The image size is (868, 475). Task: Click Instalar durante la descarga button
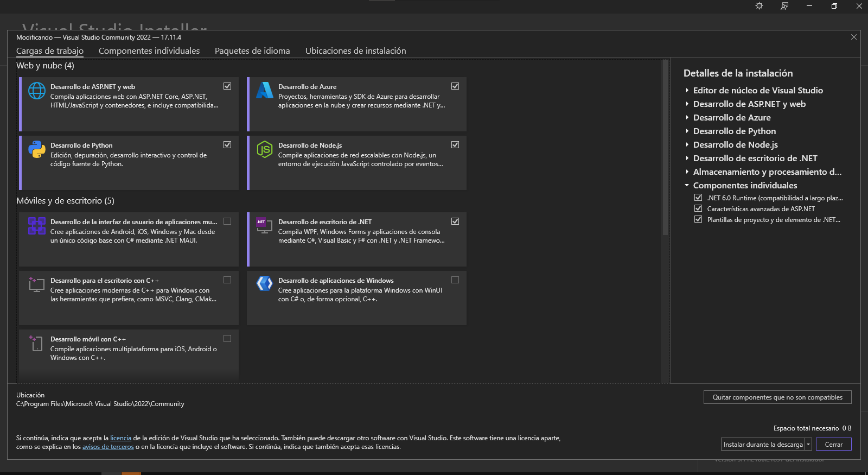[763, 444]
